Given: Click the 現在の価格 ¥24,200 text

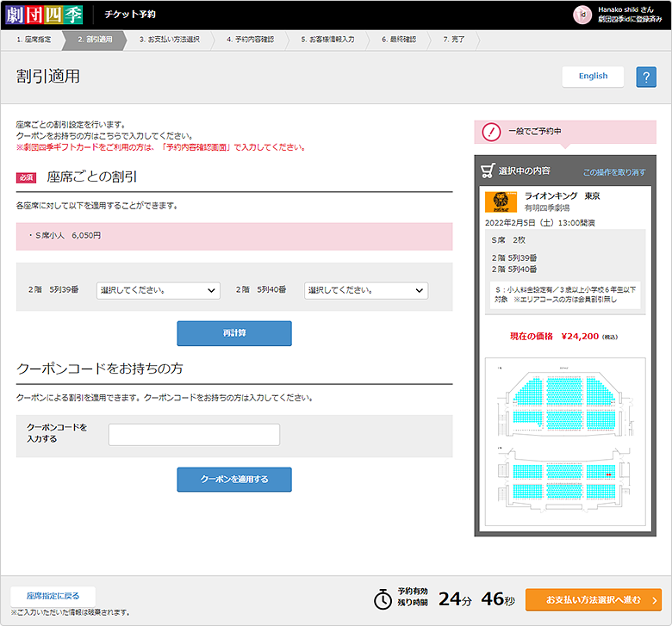Looking at the screenshot, I should point(563,337).
